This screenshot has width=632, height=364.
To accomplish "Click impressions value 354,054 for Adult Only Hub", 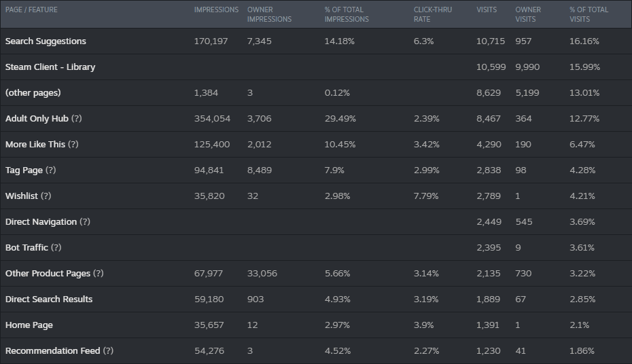I will pyautogui.click(x=212, y=118).
